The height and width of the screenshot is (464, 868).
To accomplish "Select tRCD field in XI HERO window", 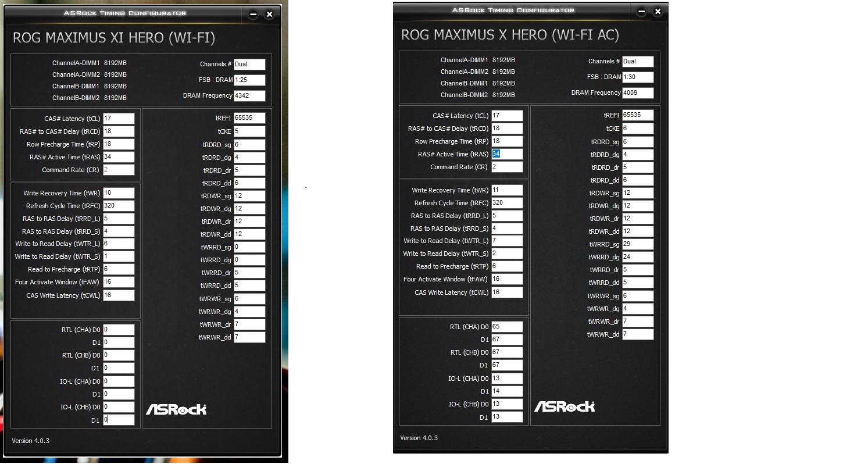I will point(119,131).
